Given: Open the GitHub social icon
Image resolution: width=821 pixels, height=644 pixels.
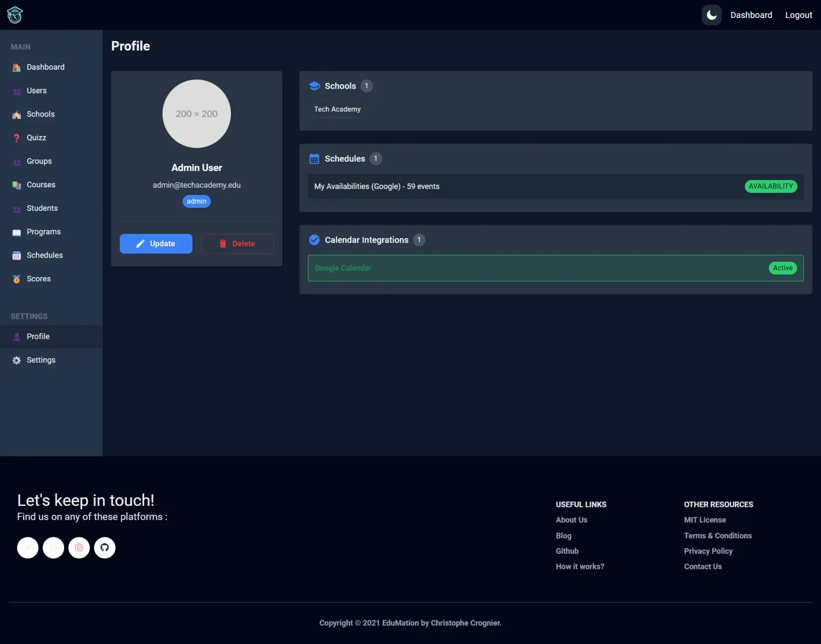Looking at the screenshot, I should 105,548.
